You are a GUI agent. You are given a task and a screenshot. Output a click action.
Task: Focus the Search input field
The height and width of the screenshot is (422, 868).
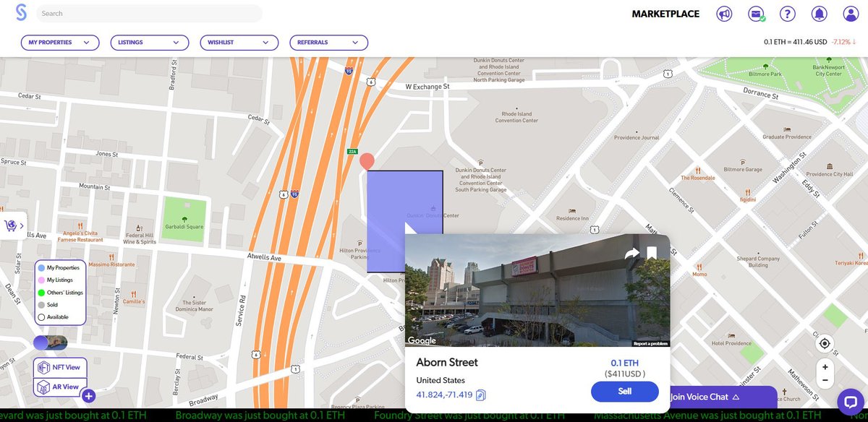coord(148,14)
